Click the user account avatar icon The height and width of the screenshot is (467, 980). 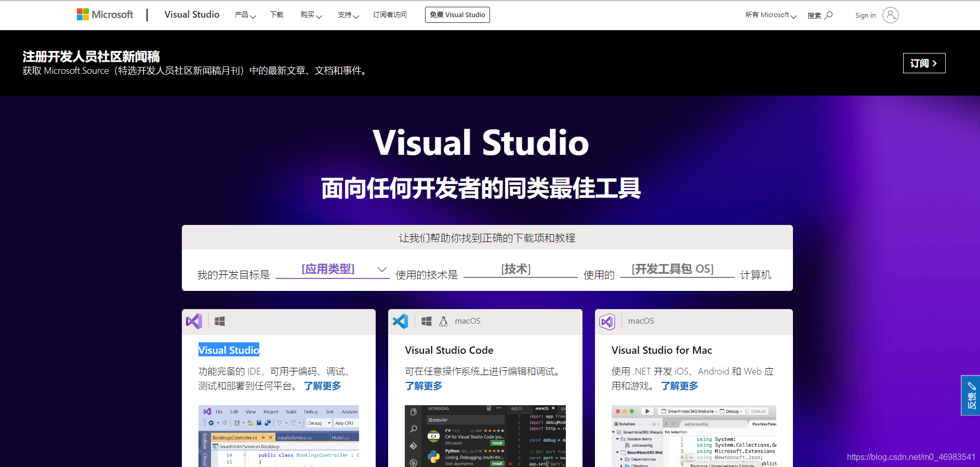tap(890, 15)
